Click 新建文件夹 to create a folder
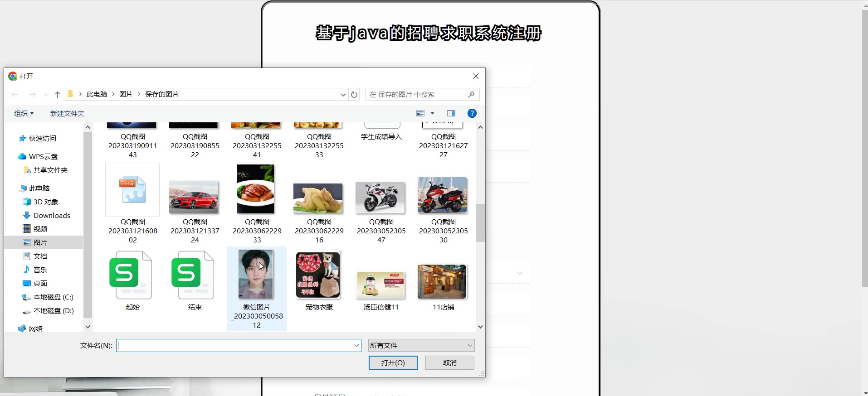This screenshot has height=396, width=868. coord(67,113)
